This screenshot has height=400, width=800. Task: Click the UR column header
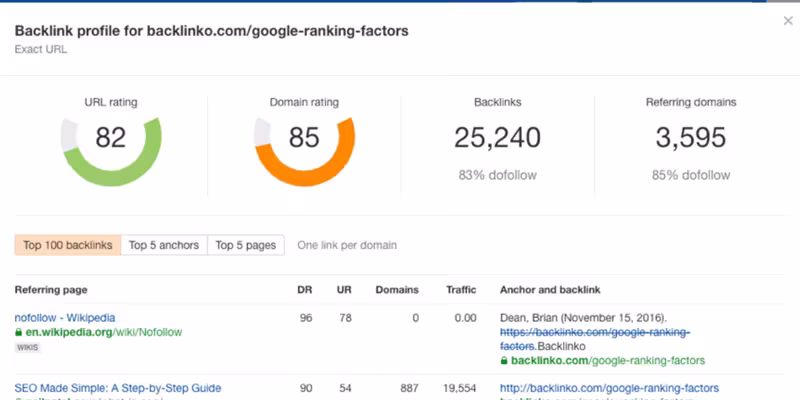click(344, 290)
